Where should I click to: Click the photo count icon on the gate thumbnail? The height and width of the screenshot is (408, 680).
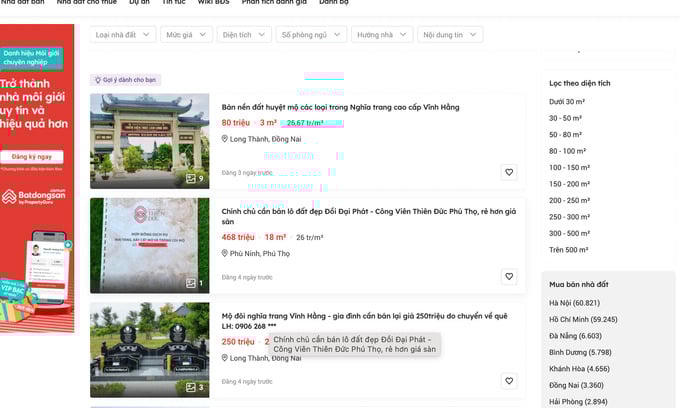click(x=191, y=179)
